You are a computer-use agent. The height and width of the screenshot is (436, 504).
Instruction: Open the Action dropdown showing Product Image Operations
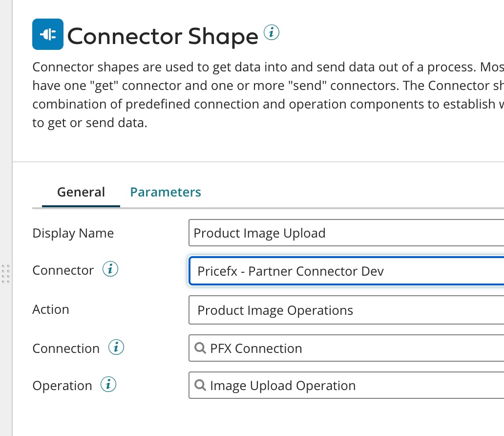pos(342,309)
